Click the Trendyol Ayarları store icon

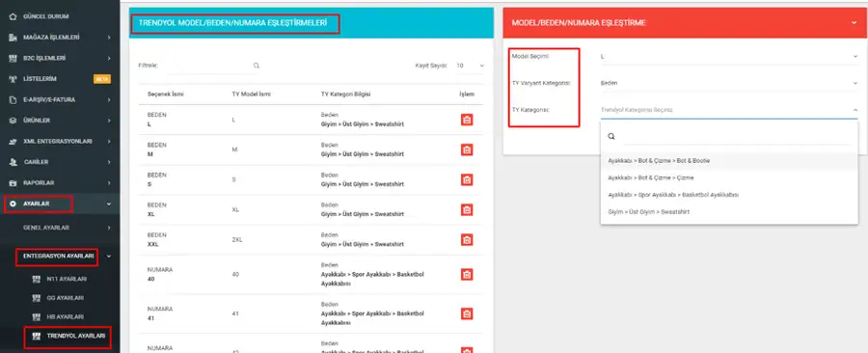pyautogui.click(x=37, y=336)
